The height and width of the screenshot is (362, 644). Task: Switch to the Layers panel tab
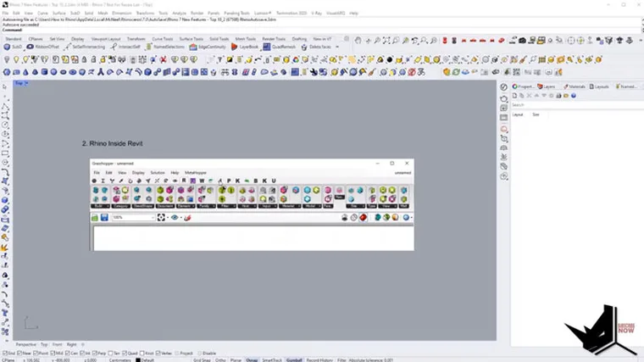tap(547, 86)
